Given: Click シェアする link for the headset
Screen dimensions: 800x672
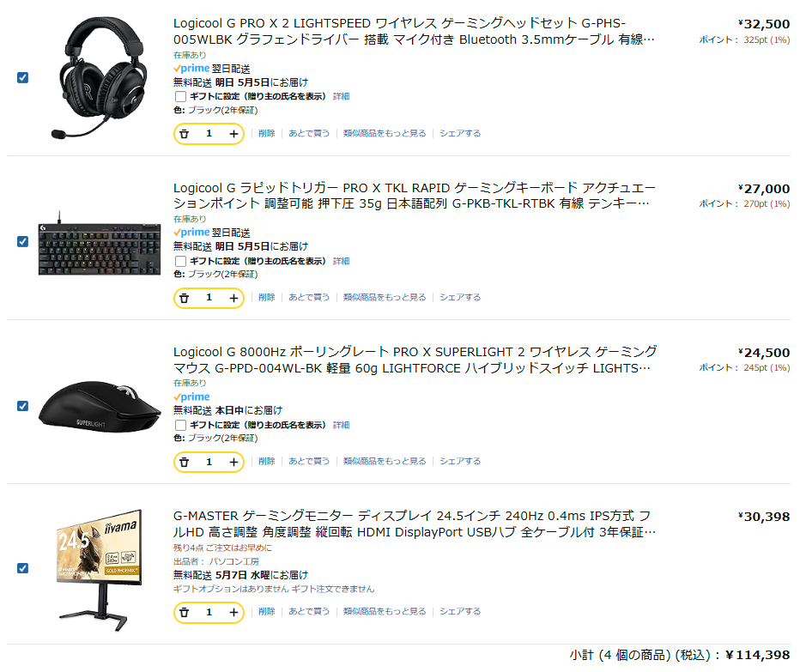Looking at the screenshot, I should (460, 134).
